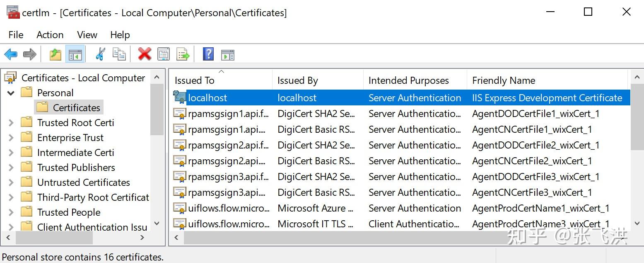The height and width of the screenshot is (263, 644).
Task: Collapse the Personal folder node
Action: pyautogui.click(x=10, y=93)
